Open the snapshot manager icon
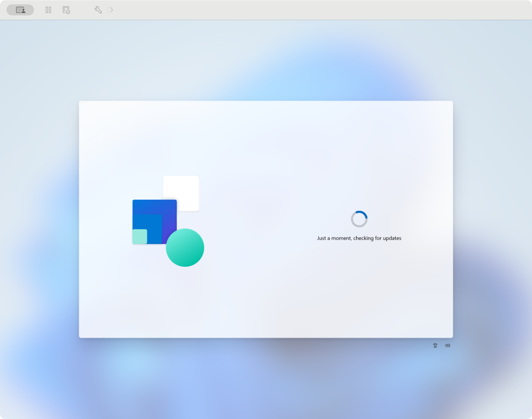This screenshot has width=532, height=419. [x=66, y=10]
